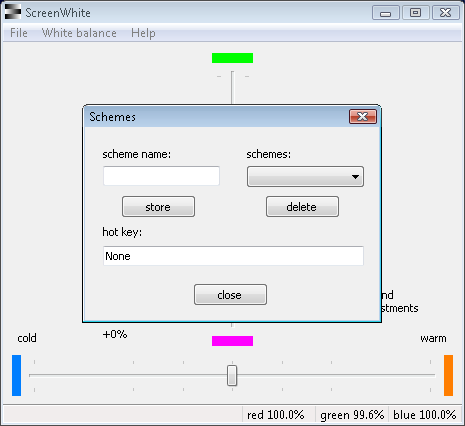Click the close button in Schemes dialog
The height and width of the screenshot is (426, 465).
(x=230, y=295)
